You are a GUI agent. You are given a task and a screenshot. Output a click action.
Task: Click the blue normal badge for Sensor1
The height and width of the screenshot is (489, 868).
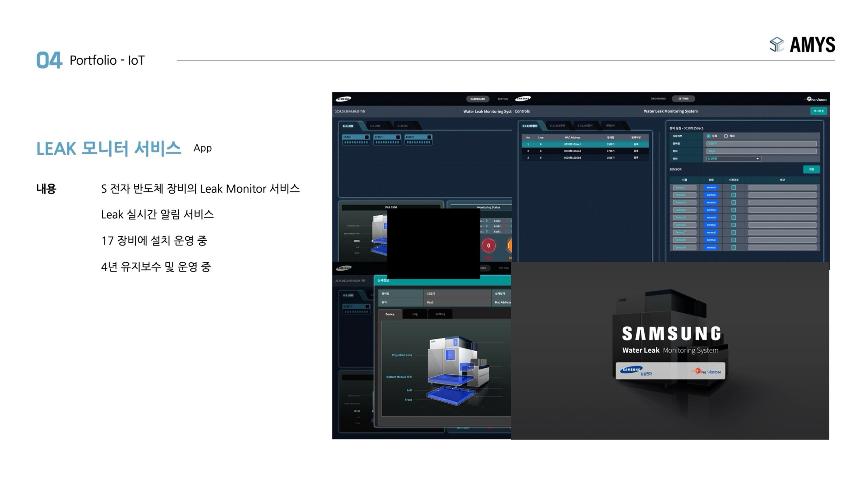(711, 187)
